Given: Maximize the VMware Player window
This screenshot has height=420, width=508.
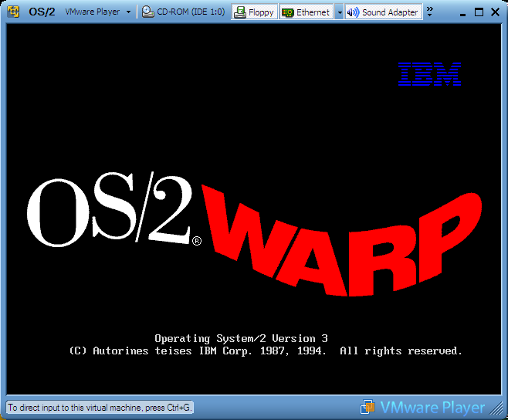Looking at the screenshot, I should [x=479, y=12].
